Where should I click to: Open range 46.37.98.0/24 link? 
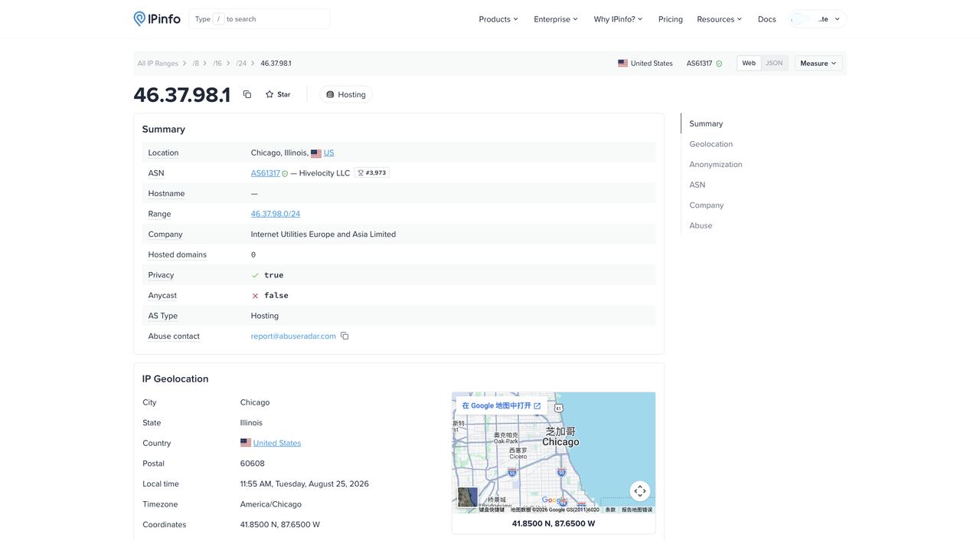coord(276,214)
